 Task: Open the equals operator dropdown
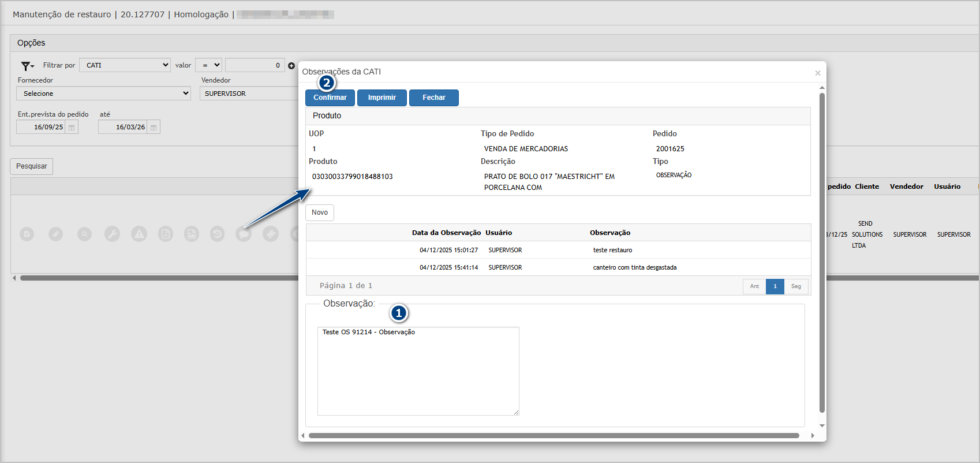pos(208,65)
